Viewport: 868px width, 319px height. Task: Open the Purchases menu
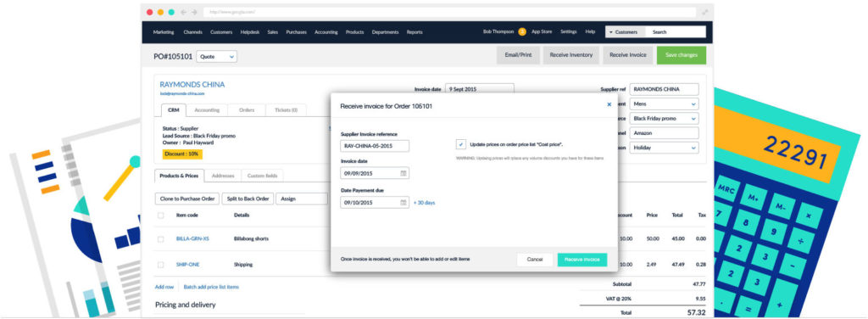click(296, 32)
